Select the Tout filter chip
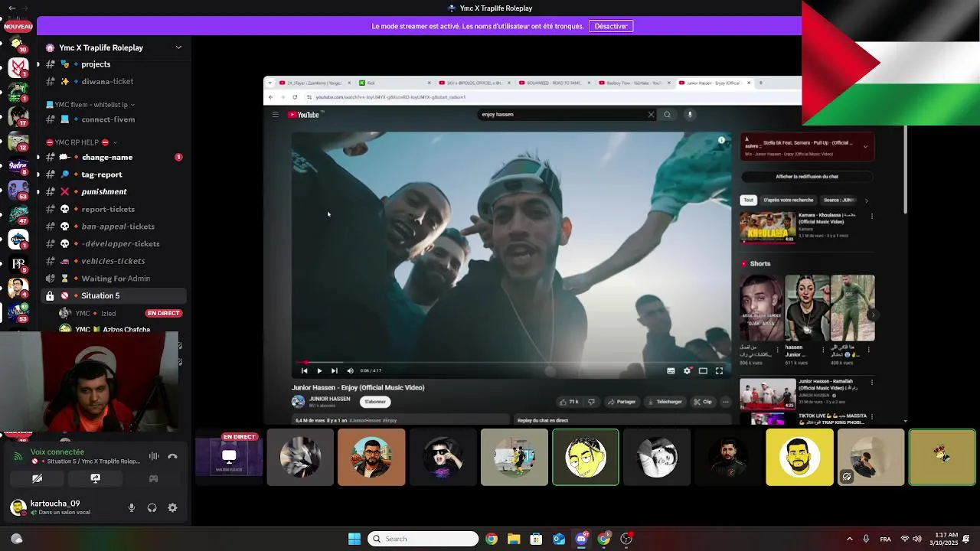 pyautogui.click(x=748, y=201)
